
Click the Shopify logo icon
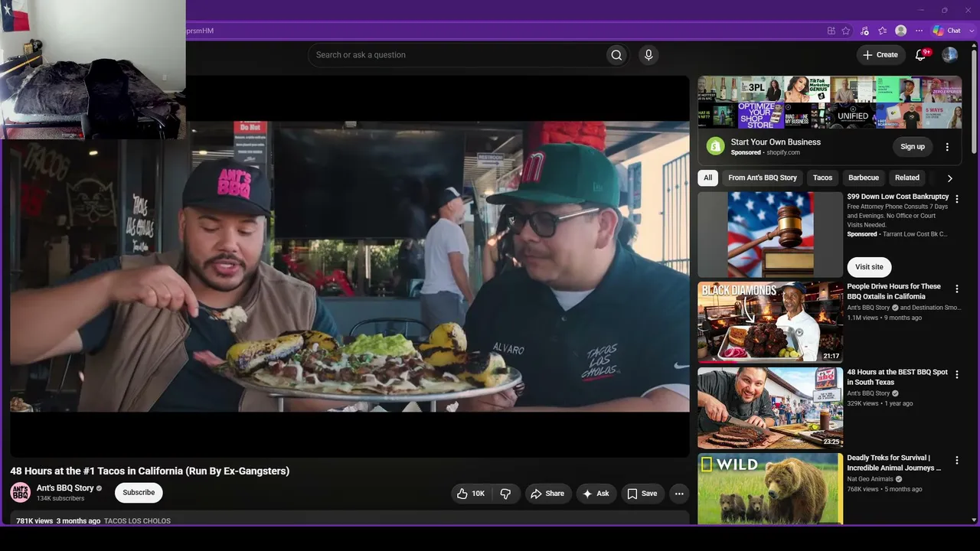715,146
